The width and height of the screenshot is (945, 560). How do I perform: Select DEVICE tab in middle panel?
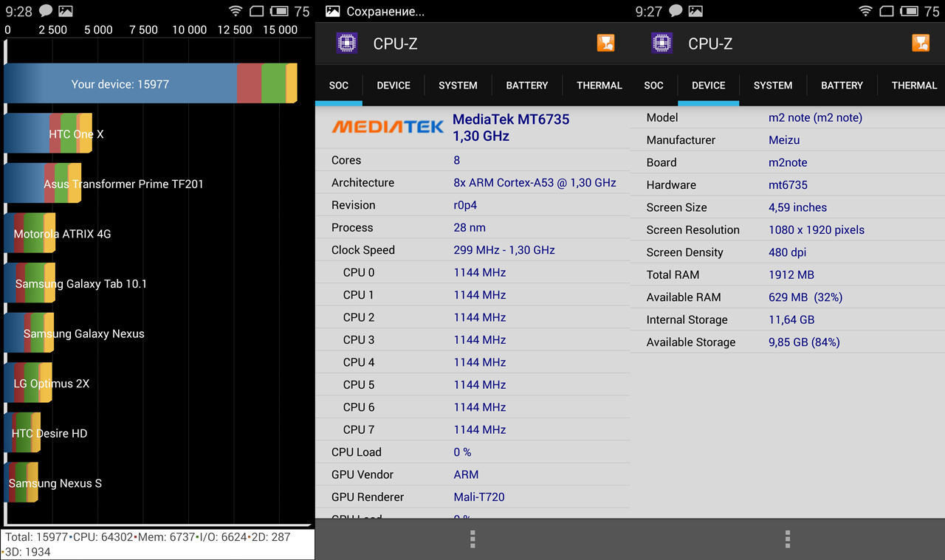394,86
